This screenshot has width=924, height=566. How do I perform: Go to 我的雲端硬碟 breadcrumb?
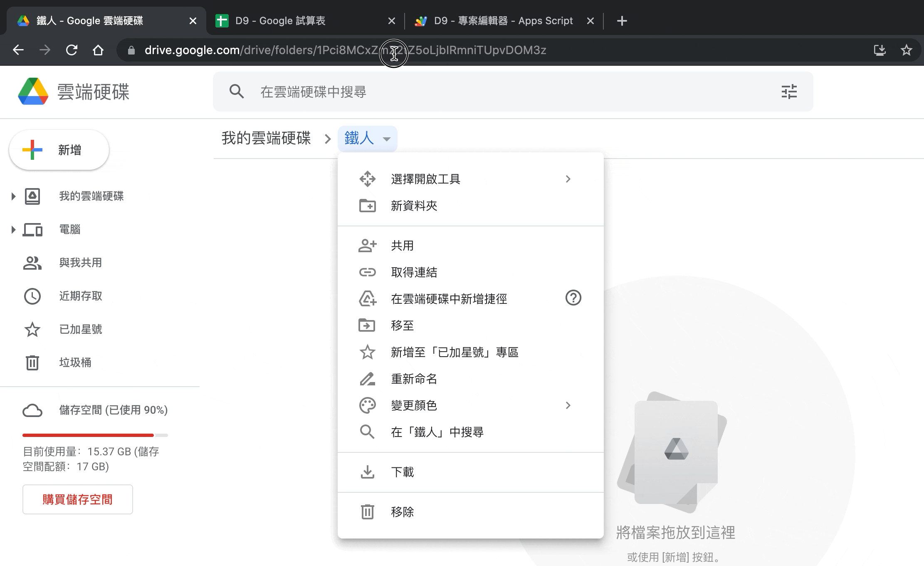pyautogui.click(x=266, y=138)
